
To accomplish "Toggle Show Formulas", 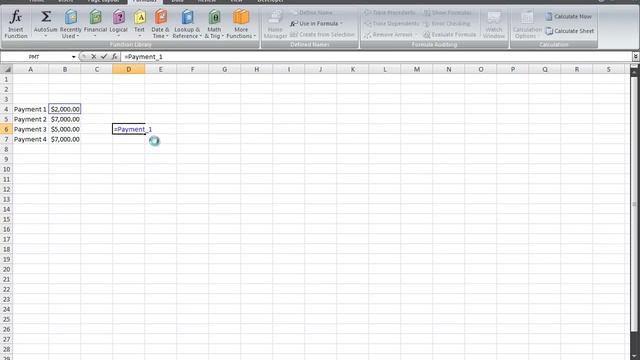I will point(447,13).
